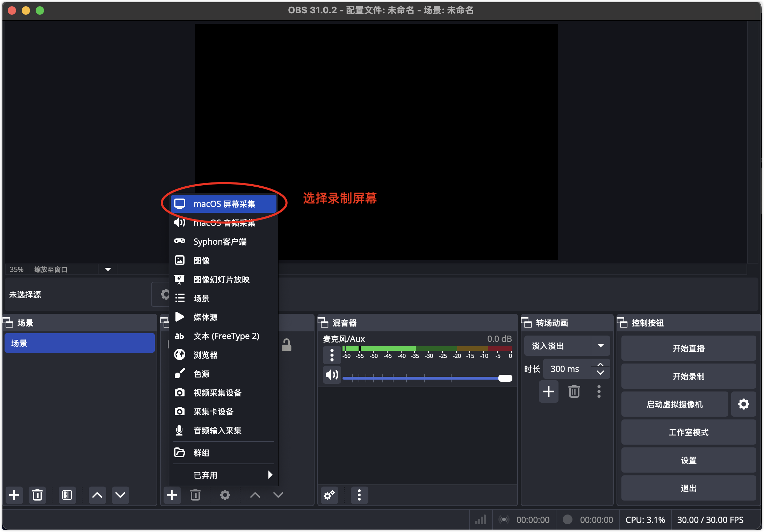
Task: Click inside the black preview canvas
Action: point(376,142)
